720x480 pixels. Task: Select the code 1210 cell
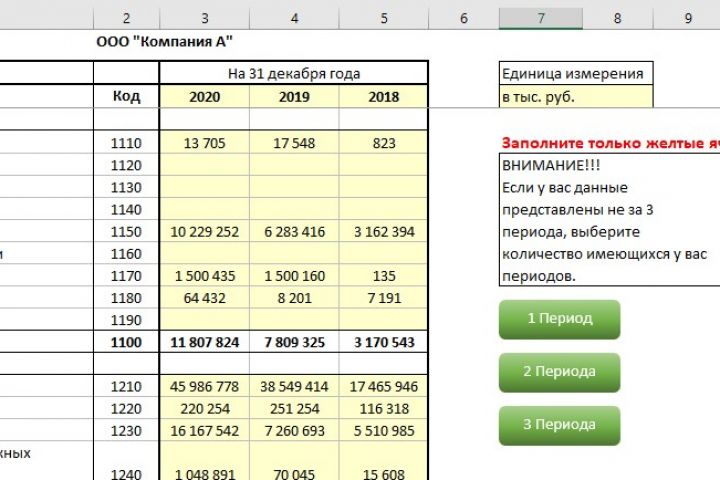[126, 386]
